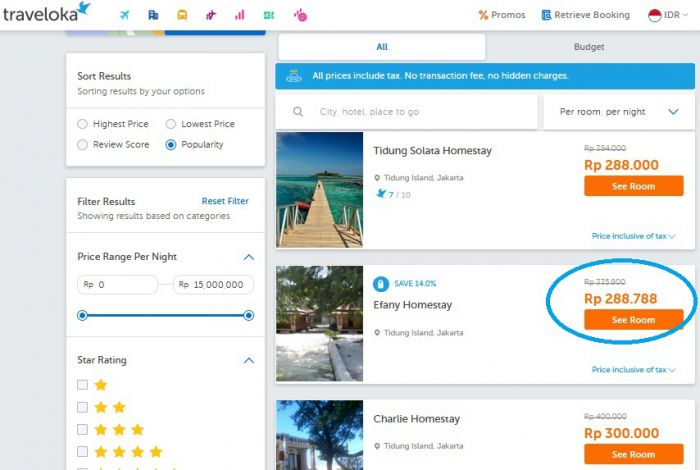Open Retrieve Booking menu item
Image resolution: width=700 pixels, height=470 pixels.
(x=586, y=15)
